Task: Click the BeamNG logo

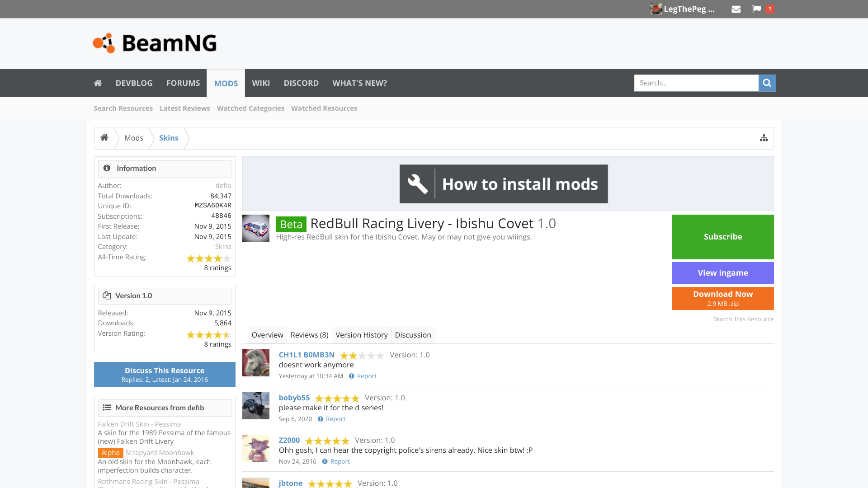Action: (155, 43)
